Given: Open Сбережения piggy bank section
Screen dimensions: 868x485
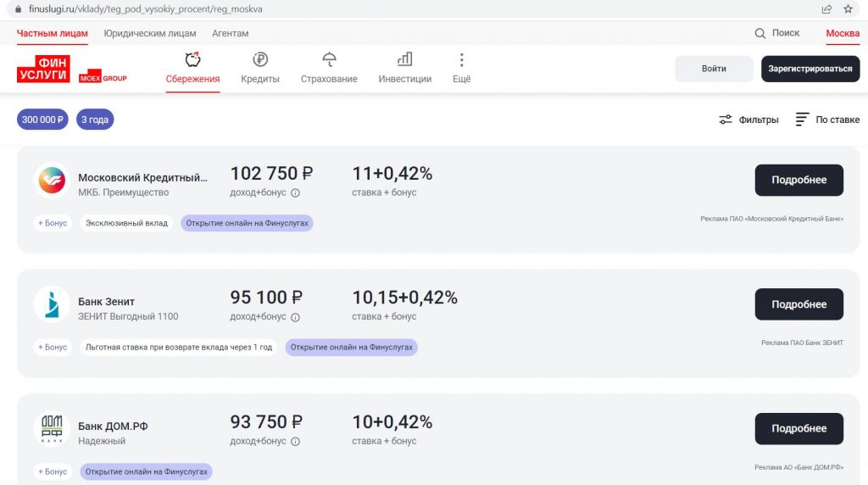Looking at the screenshot, I should click(192, 68).
